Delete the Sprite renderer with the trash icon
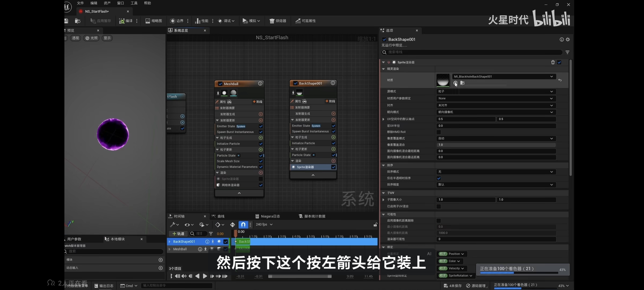This screenshot has height=290, width=644. tap(553, 62)
